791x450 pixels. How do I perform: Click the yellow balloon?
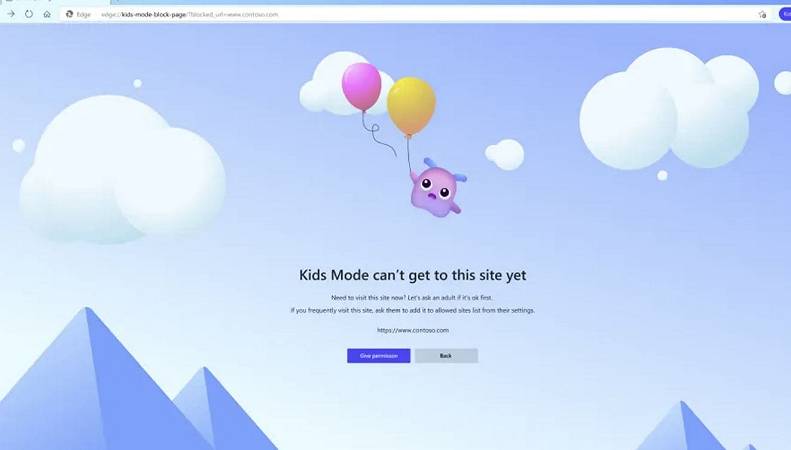411,106
